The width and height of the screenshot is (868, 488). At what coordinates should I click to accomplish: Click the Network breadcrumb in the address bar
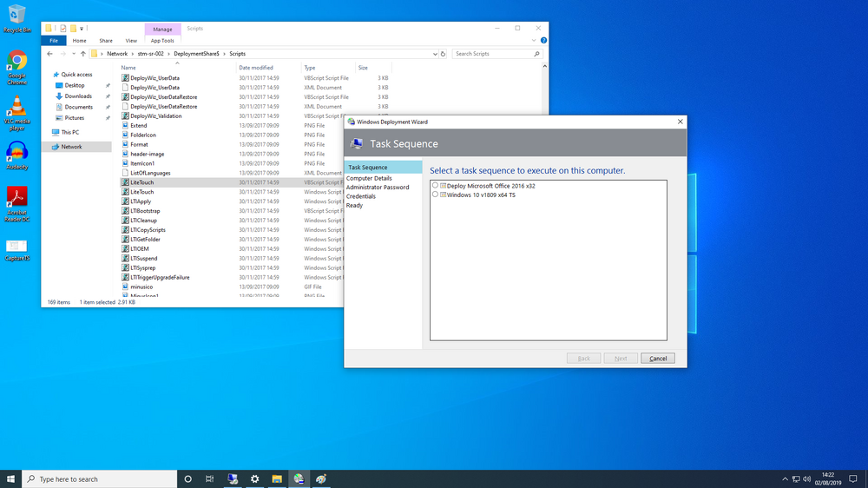coord(117,54)
